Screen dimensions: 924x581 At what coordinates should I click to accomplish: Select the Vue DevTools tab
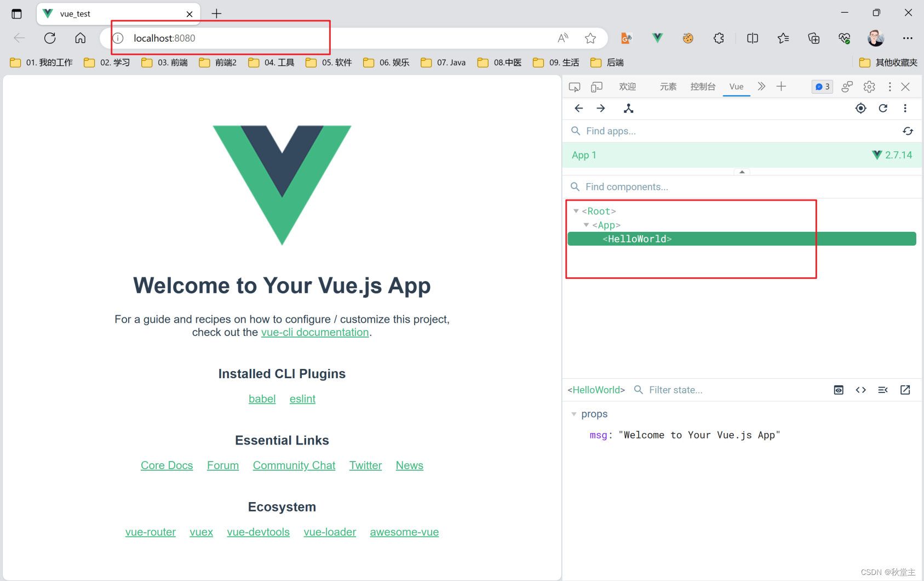click(737, 87)
